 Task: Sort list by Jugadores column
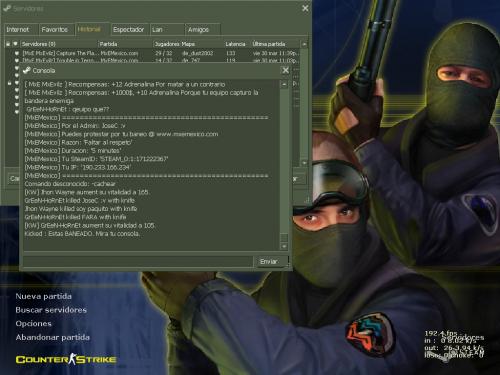click(x=167, y=44)
